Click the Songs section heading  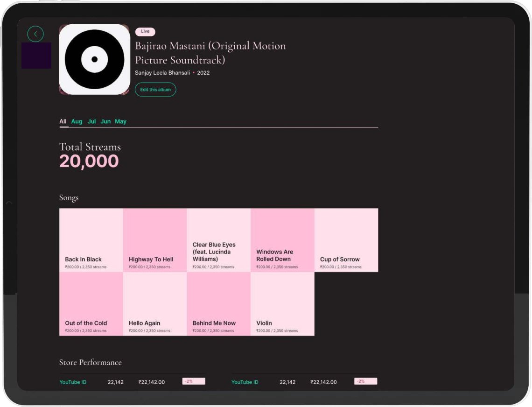point(69,197)
